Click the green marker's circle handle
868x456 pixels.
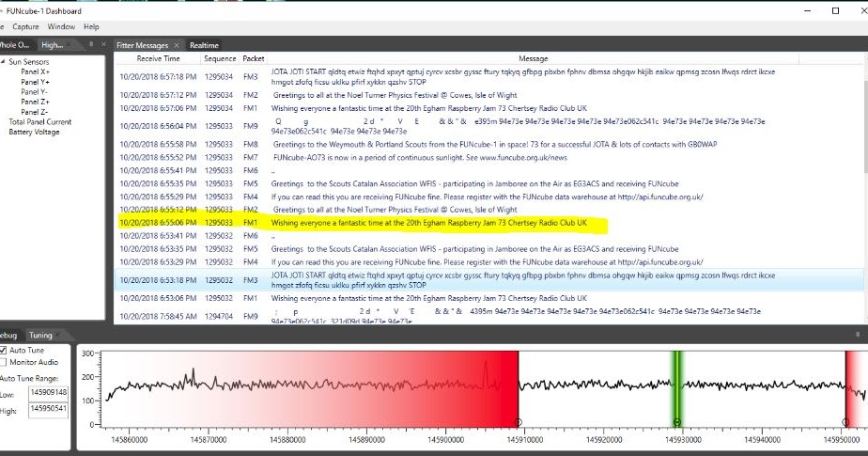pyautogui.click(x=677, y=422)
